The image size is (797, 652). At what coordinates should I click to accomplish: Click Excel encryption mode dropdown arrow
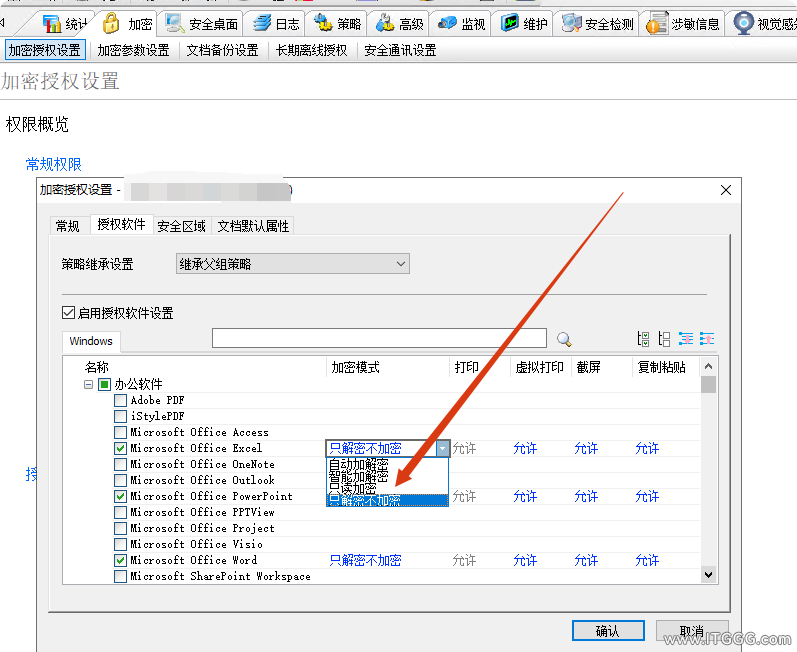[x=443, y=448]
